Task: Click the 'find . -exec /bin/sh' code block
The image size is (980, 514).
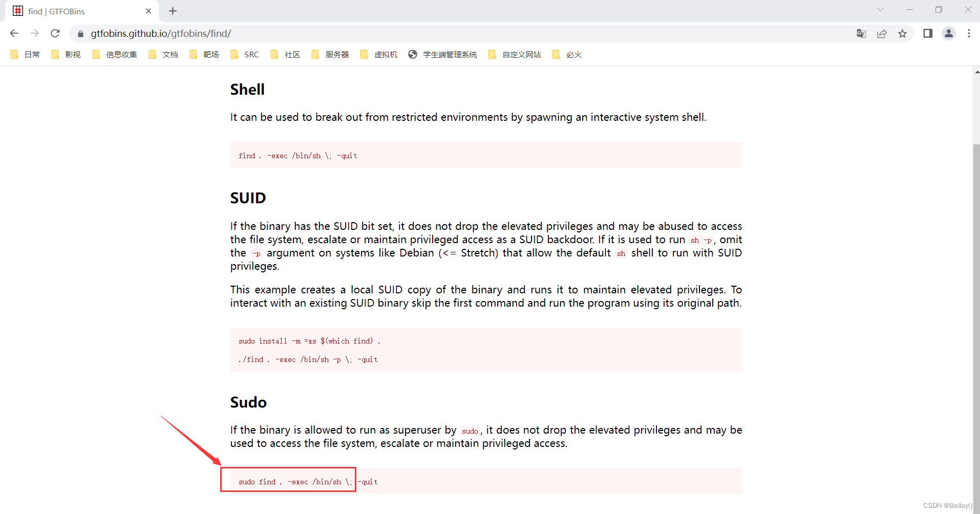Action: point(486,155)
